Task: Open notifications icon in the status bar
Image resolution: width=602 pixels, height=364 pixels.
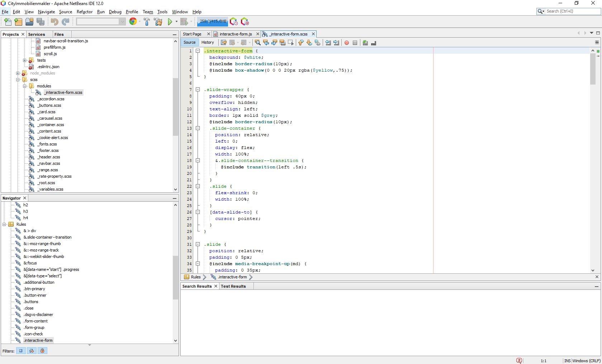Action: click(519, 361)
